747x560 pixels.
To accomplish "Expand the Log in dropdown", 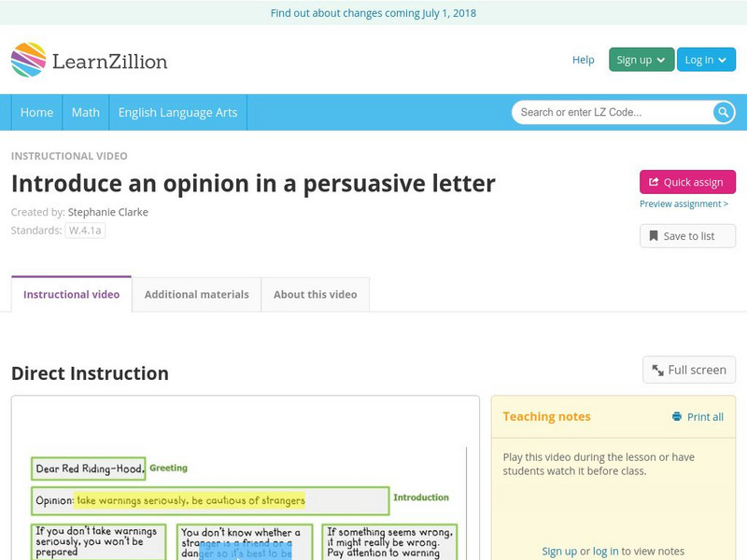I will [x=705, y=60].
